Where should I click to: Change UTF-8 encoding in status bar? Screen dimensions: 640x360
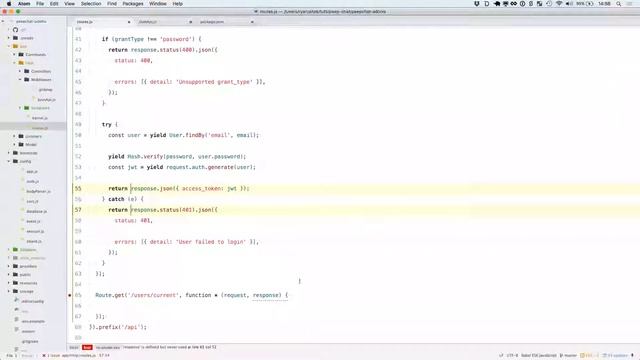tap(512, 356)
